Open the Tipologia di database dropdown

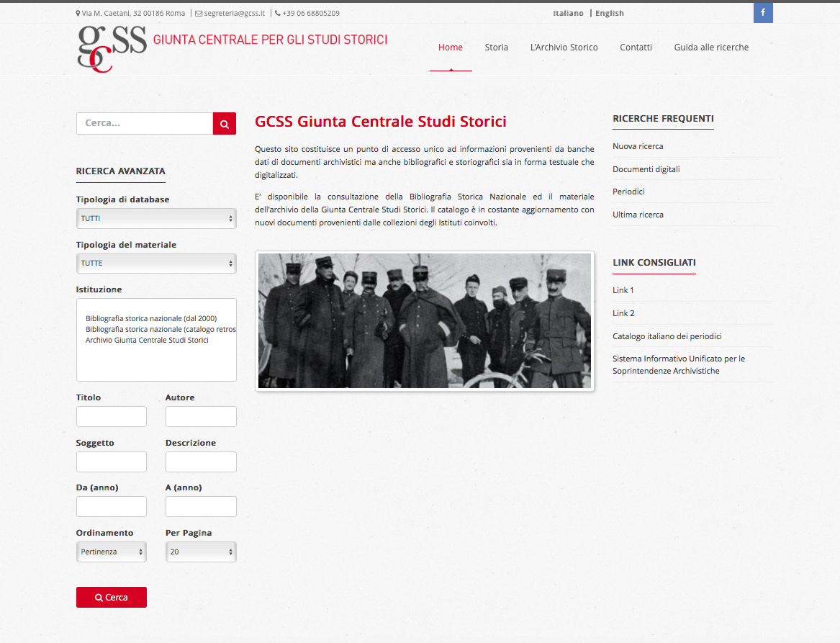point(156,219)
